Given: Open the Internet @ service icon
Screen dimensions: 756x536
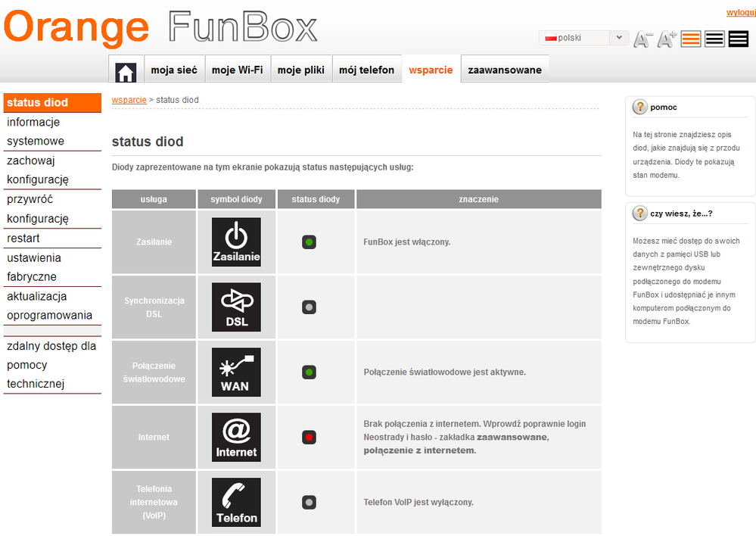Looking at the screenshot, I should click(x=237, y=437).
